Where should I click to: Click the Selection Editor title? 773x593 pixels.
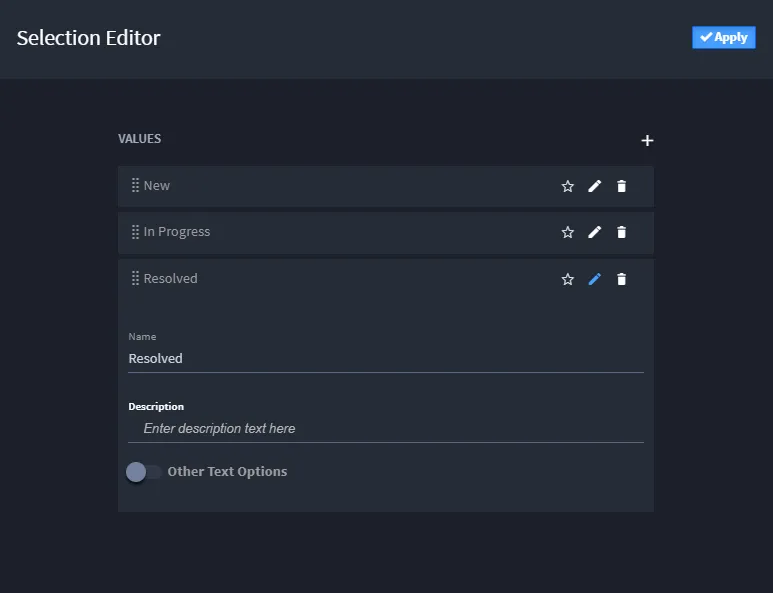pyautogui.click(x=88, y=38)
